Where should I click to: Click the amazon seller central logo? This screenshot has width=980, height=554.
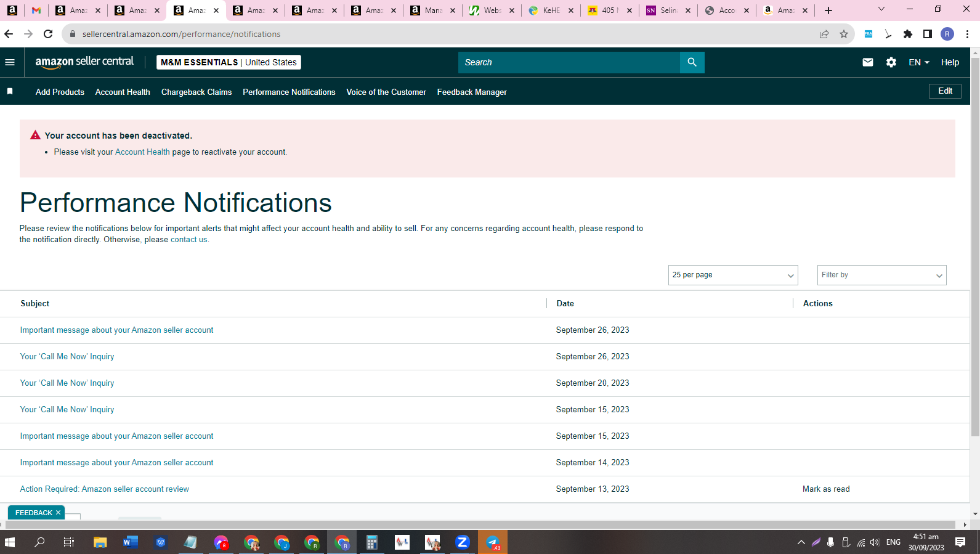tap(84, 62)
